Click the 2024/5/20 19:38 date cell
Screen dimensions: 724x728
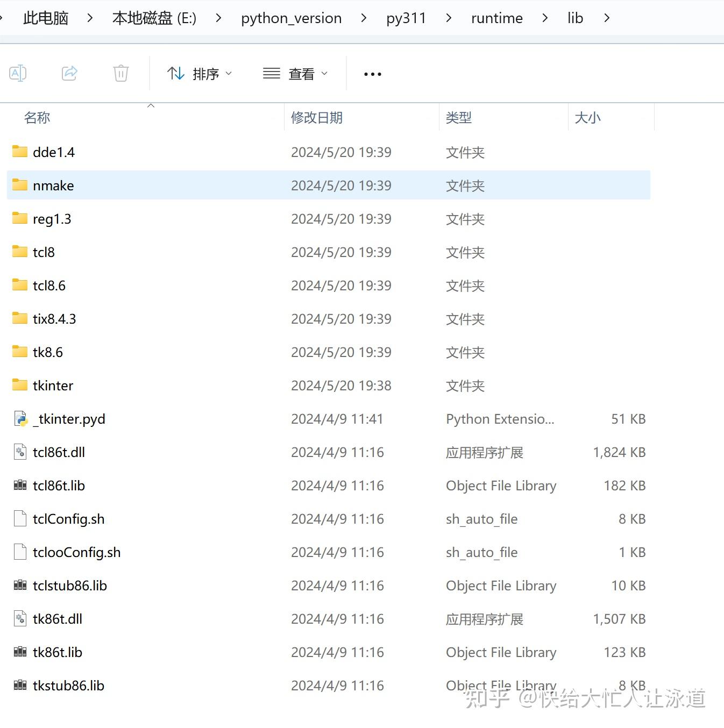pos(341,386)
